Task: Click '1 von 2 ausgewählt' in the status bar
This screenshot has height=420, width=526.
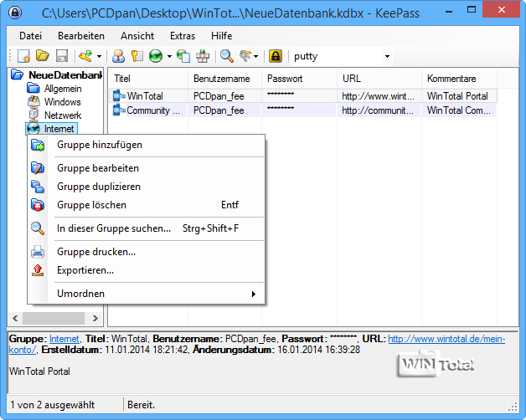Action: pos(52,405)
